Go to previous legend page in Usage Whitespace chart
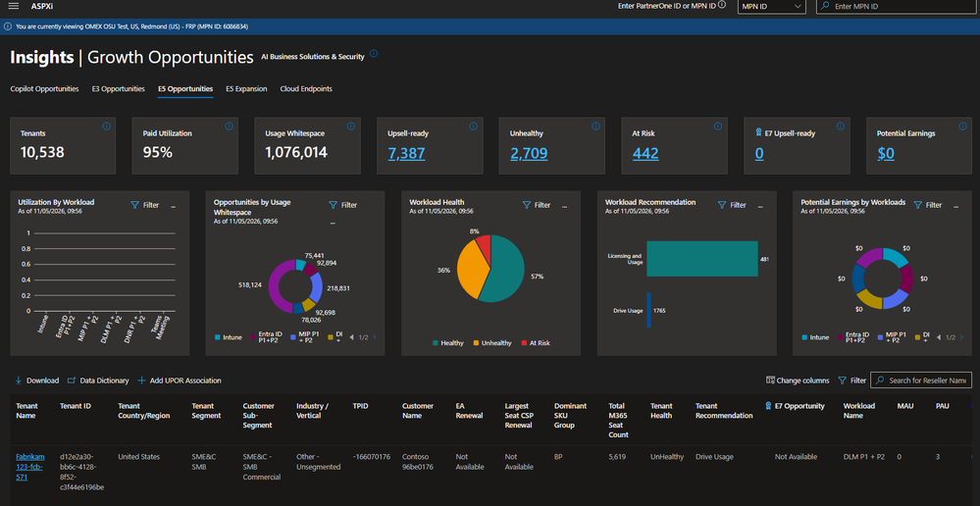This screenshot has height=506, width=980. click(351, 337)
